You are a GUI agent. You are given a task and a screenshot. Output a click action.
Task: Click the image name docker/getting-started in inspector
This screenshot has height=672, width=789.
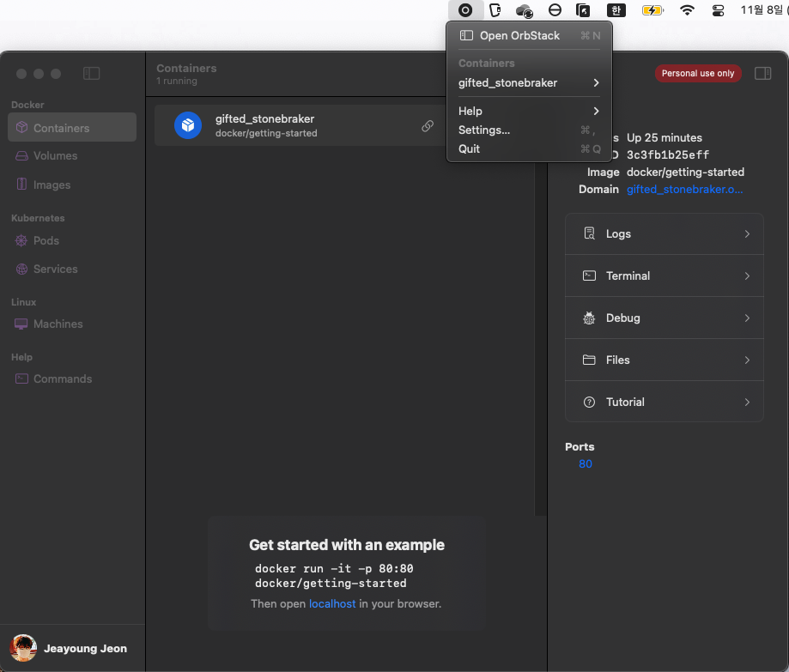(x=685, y=172)
